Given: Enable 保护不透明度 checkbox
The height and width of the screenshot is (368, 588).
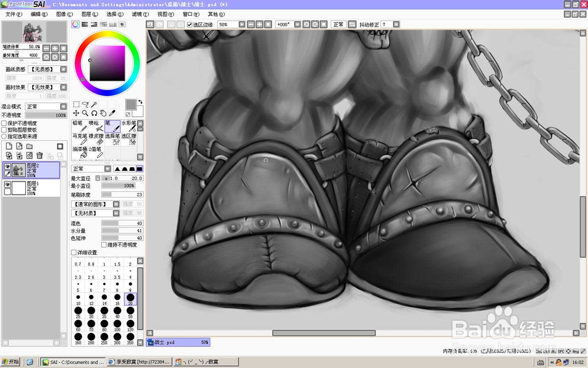Looking at the screenshot, I should (4, 123).
